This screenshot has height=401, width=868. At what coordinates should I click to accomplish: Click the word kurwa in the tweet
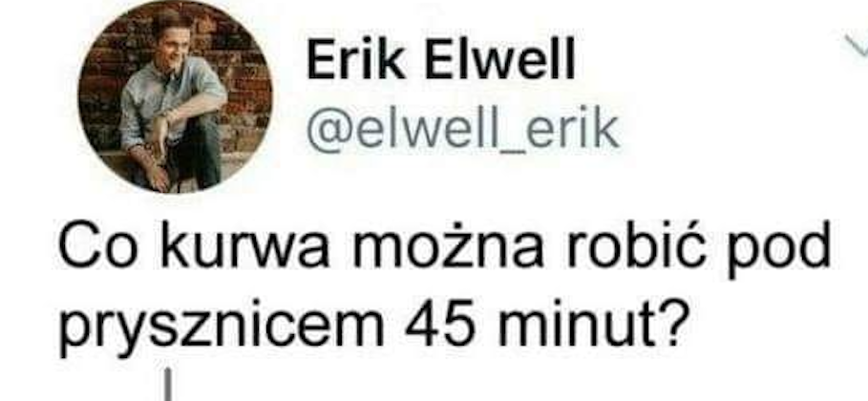pyautogui.click(x=244, y=246)
